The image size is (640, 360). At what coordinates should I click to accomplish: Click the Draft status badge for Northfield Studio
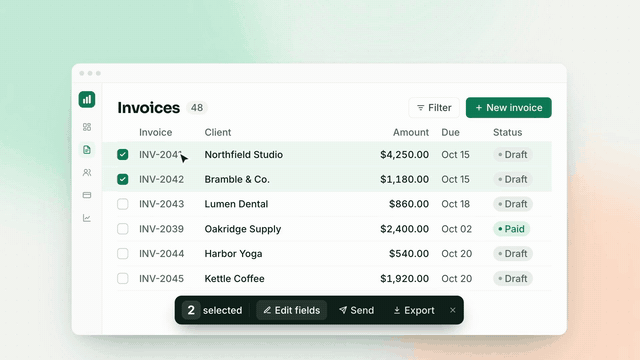513,155
